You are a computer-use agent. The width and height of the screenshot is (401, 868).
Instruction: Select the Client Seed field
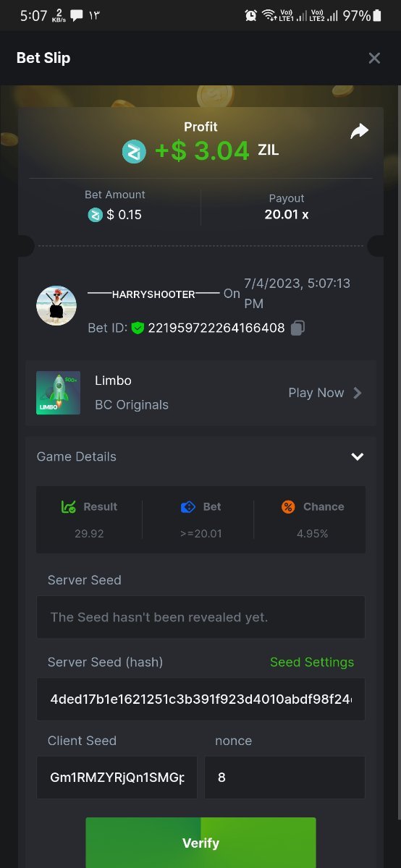(x=117, y=778)
